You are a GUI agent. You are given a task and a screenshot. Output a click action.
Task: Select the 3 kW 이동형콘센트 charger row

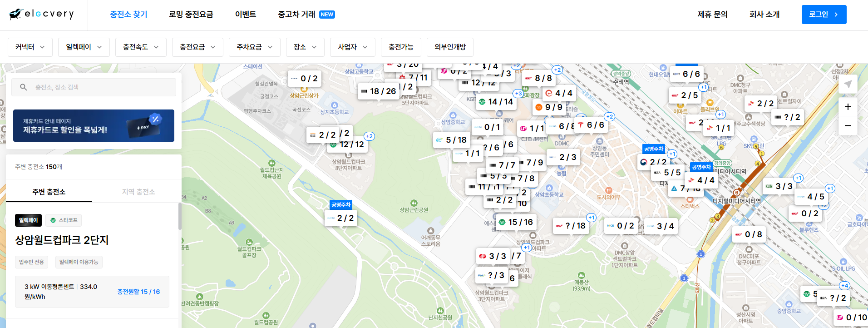92,292
